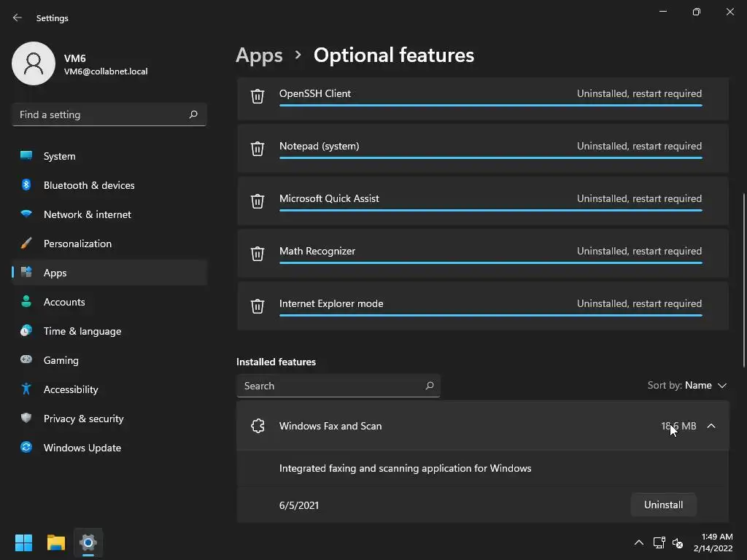
Task: Click the back arrow in Settings
Action: click(18, 18)
